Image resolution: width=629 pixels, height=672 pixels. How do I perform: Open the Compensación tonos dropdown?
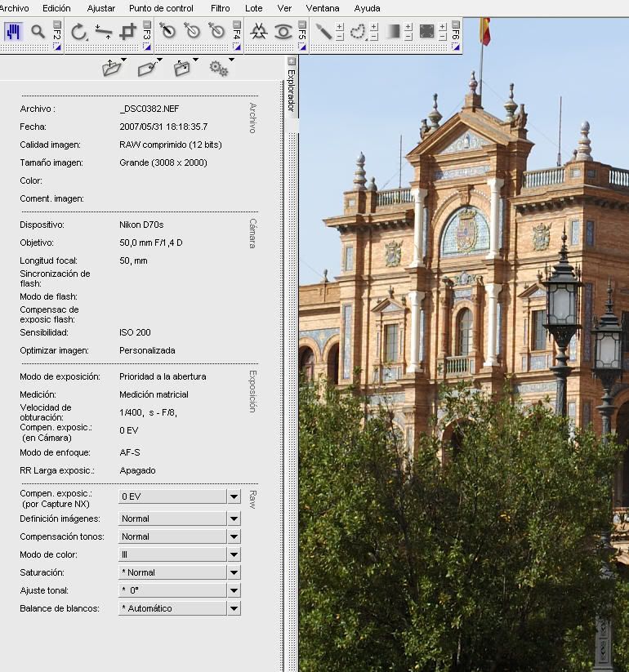234,536
